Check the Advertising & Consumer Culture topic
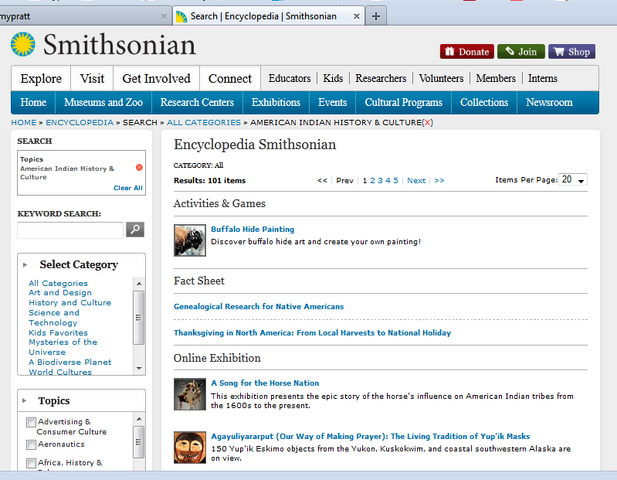617x480 pixels. click(x=31, y=422)
